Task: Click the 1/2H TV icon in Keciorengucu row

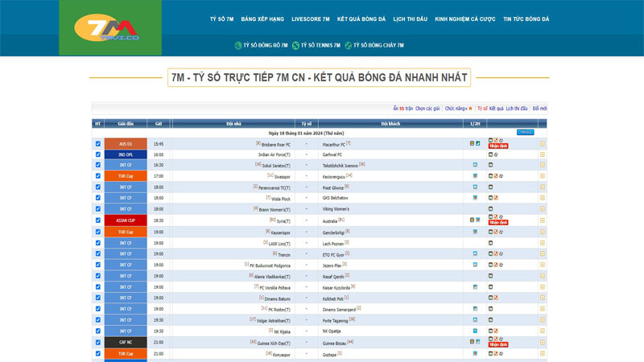Action: click(475, 175)
